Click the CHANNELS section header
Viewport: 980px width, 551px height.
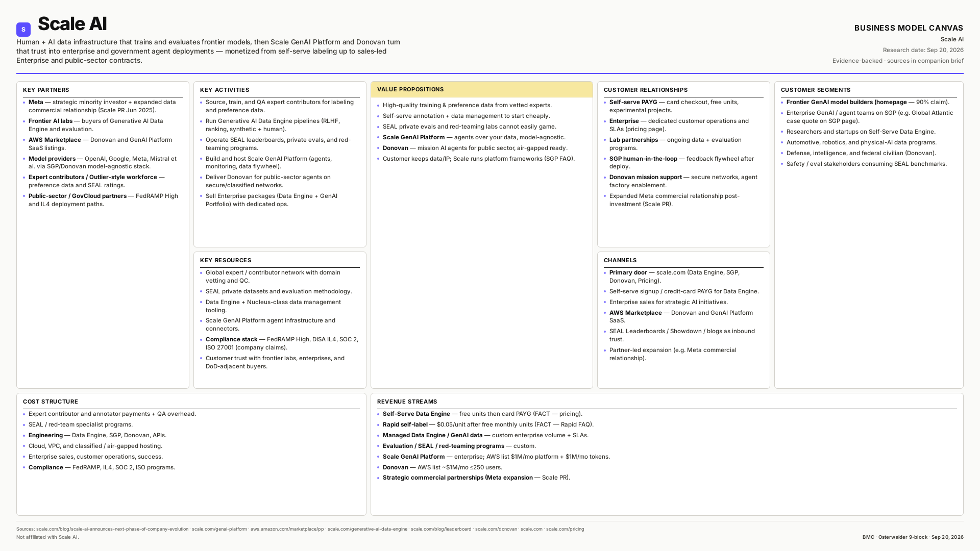tap(620, 260)
